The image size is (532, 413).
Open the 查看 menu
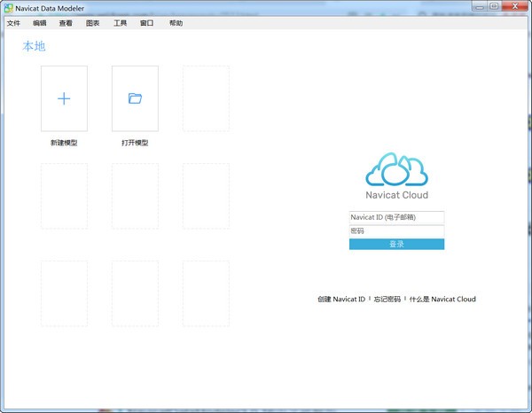[x=66, y=23]
